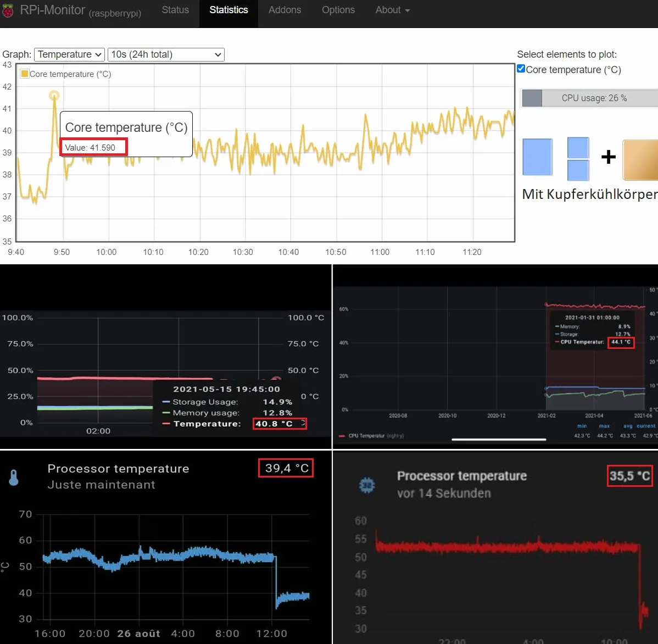Image resolution: width=658 pixels, height=644 pixels.
Task: Click the Juste maintenant timestamp text
Action: (x=101, y=485)
